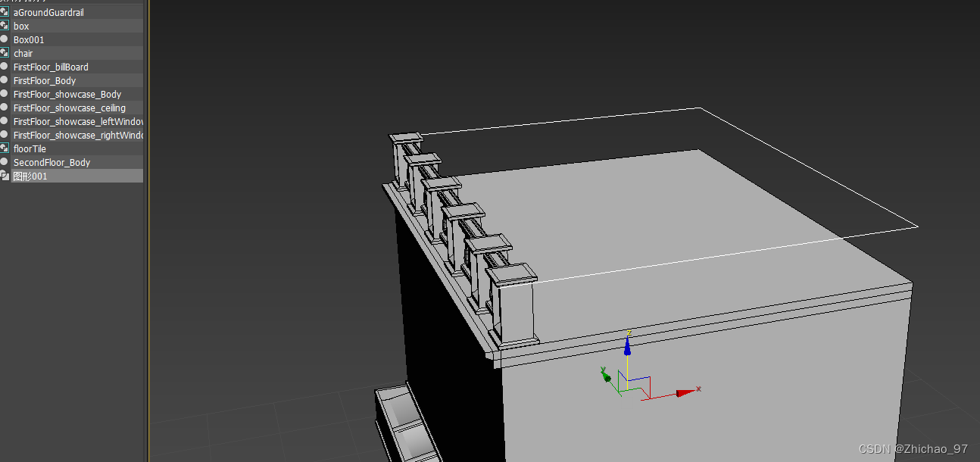
Task: Click the group icon beside floorTile
Action: (x=5, y=148)
